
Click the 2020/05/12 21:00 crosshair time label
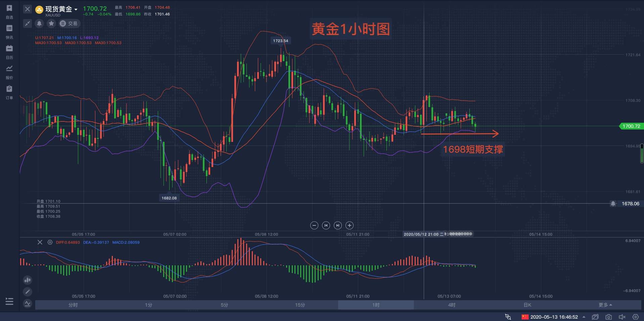424,234
